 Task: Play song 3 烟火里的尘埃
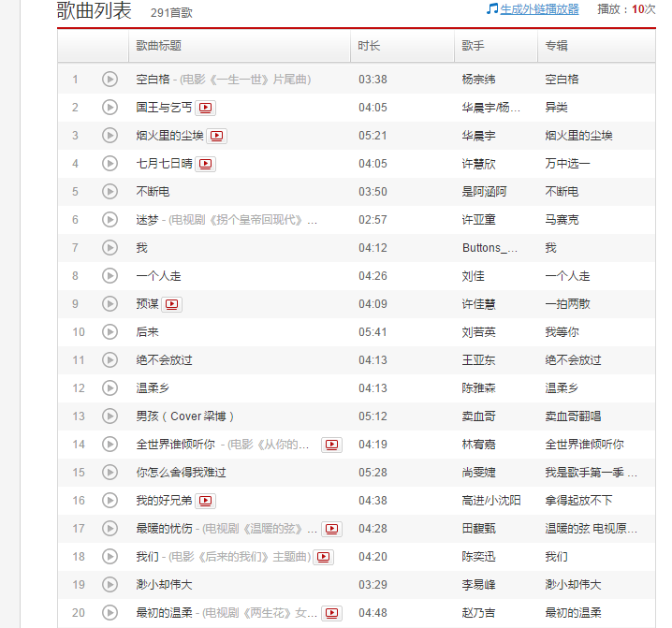110,136
